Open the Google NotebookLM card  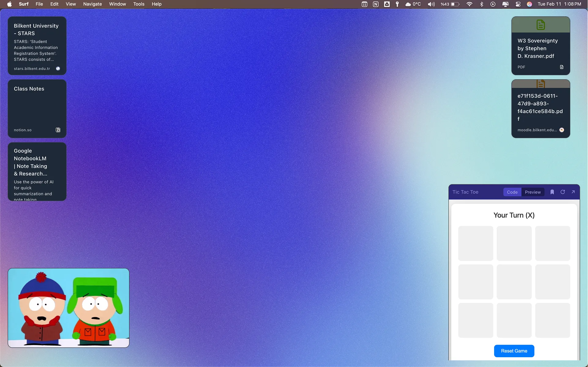click(37, 172)
